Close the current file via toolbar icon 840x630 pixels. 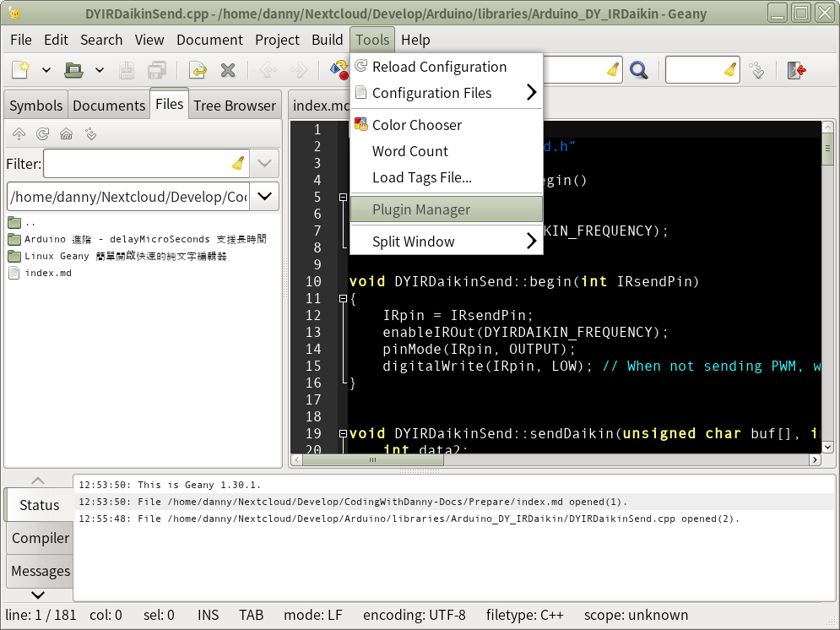pyautogui.click(x=228, y=70)
